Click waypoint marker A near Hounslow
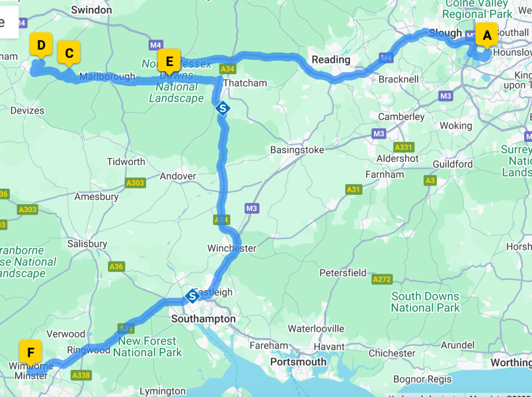The image size is (532, 397). 487,35
